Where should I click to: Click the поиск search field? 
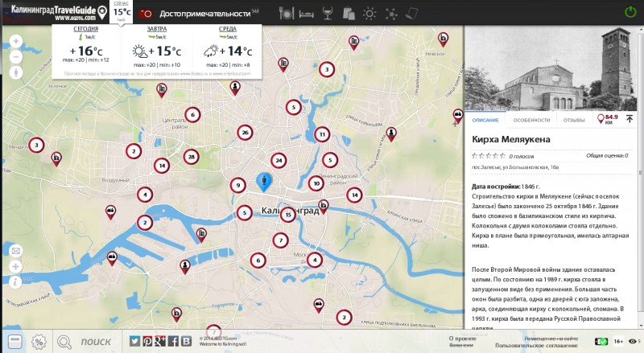point(96,342)
